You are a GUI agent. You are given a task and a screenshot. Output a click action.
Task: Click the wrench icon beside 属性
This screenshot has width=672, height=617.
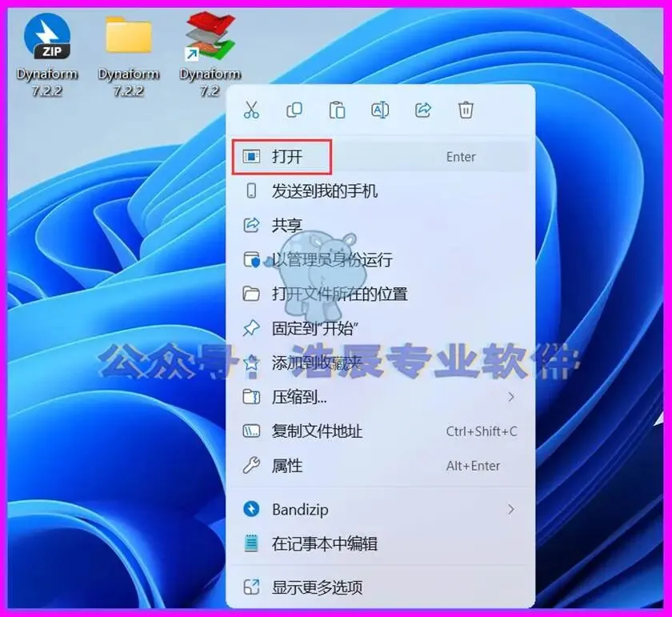point(251,466)
